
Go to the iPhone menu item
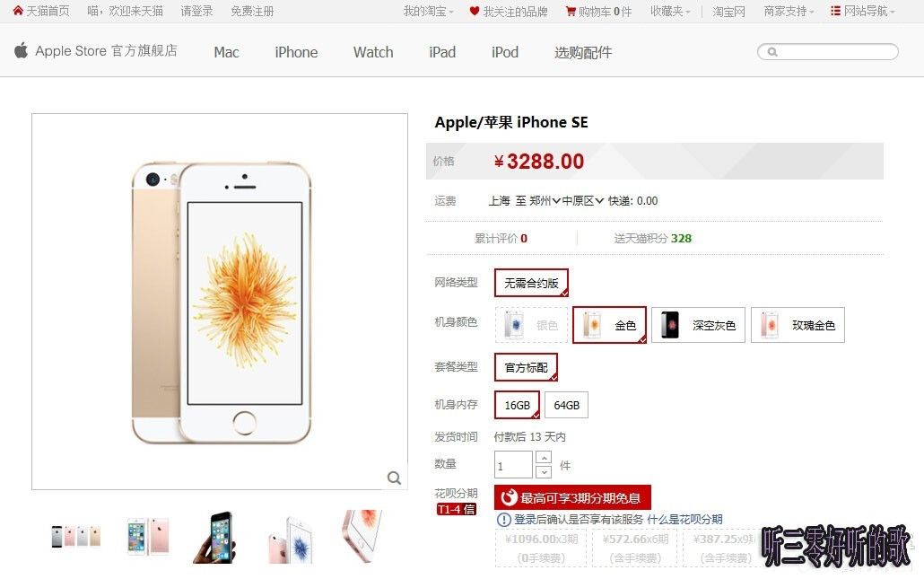[x=296, y=52]
